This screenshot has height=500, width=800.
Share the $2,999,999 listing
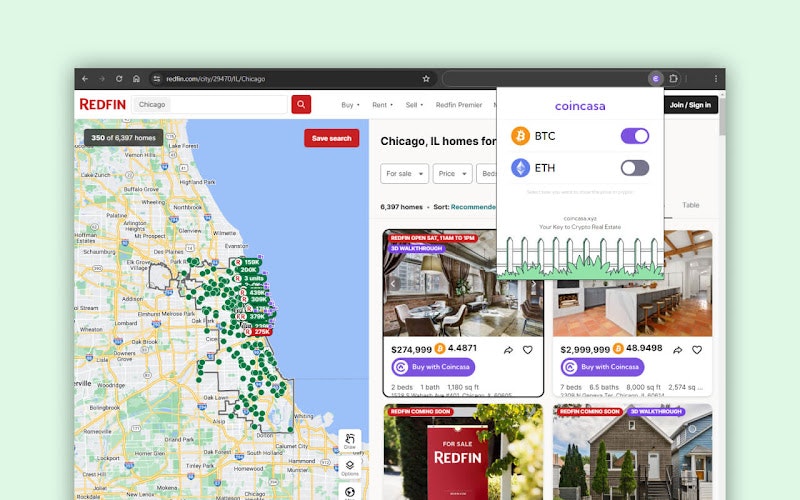point(678,350)
